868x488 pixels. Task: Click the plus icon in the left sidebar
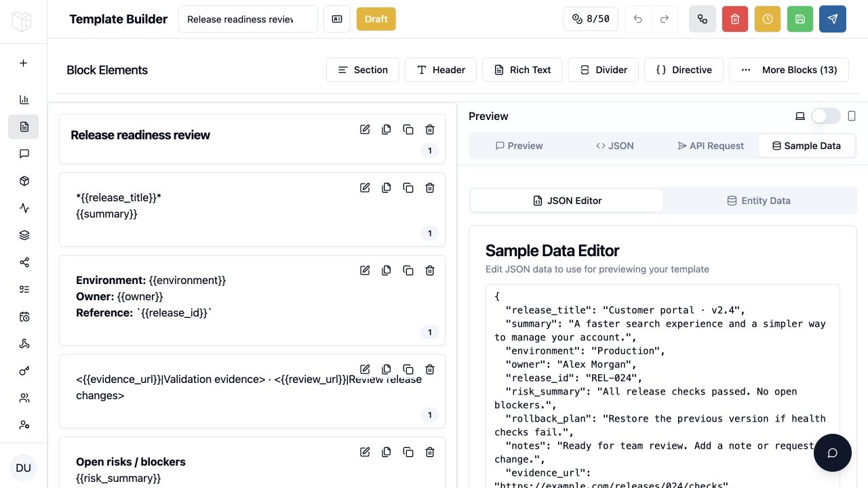pyautogui.click(x=23, y=63)
